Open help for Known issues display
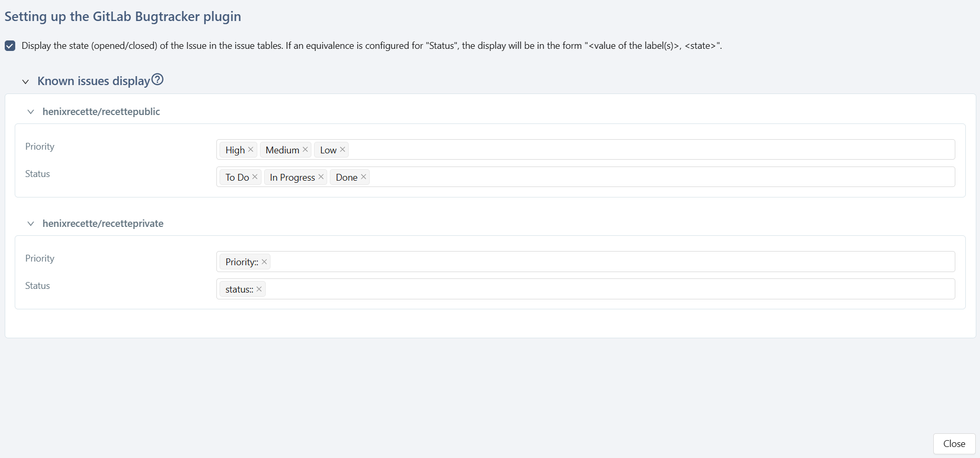The image size is (980, 458). [158, 80]
